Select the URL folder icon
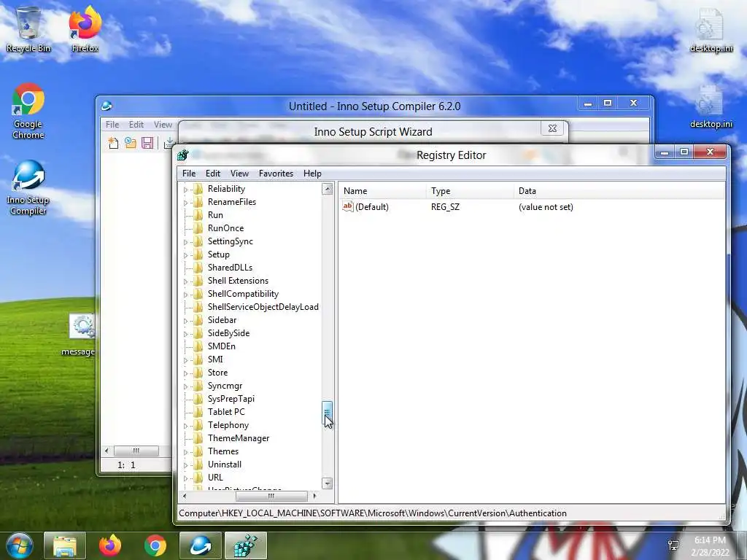This screenshot has height=560, width=747. [x=198, y=478]
